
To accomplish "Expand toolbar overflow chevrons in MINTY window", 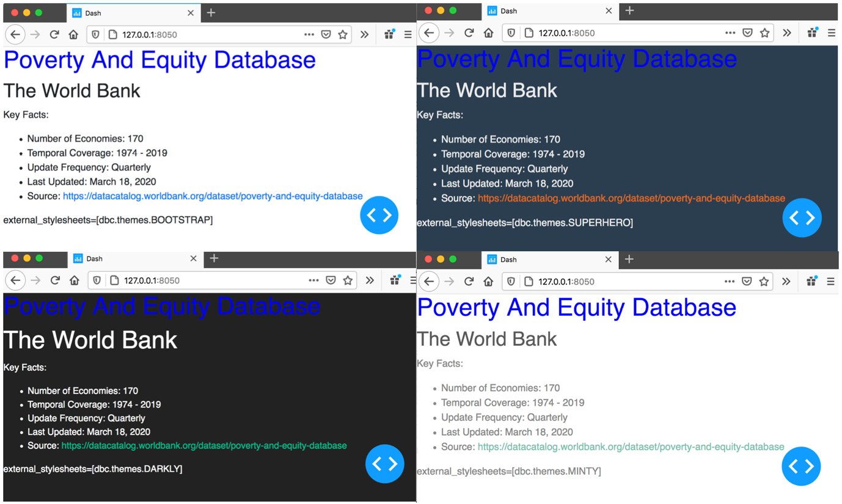I will click(x=786, y=282).
